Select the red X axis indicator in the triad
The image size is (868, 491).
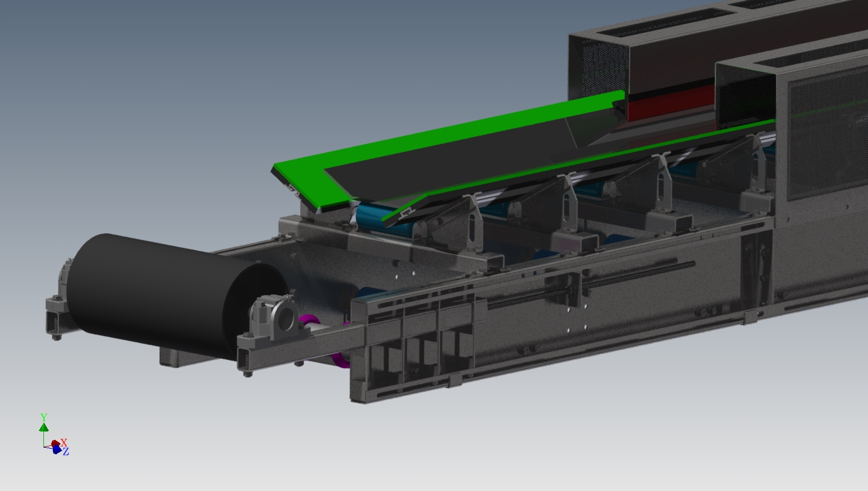(x=55, y=443)
